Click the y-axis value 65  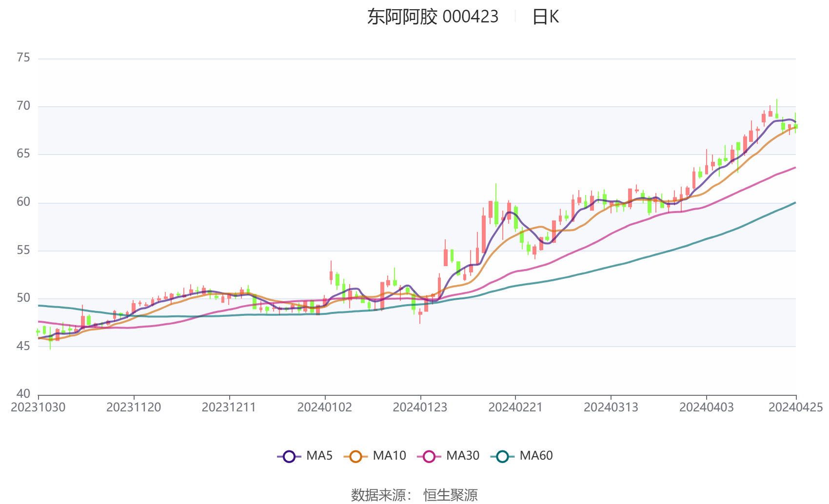click(23, 154)
